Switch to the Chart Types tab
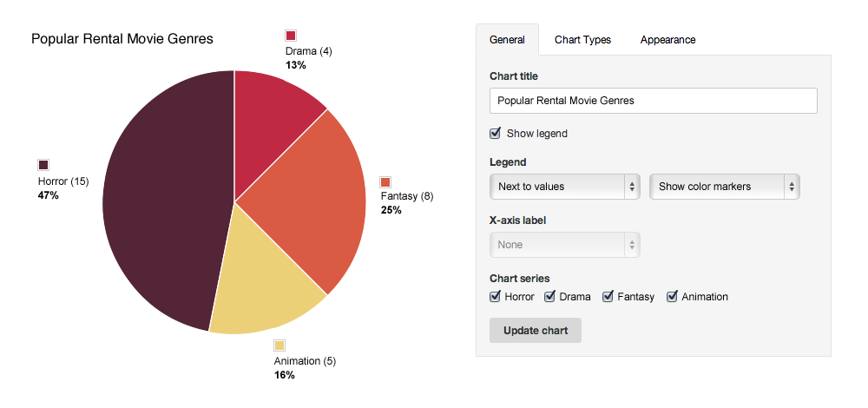Image resolution: width=868 pixels, height=408 pixels. click(582, 40)
